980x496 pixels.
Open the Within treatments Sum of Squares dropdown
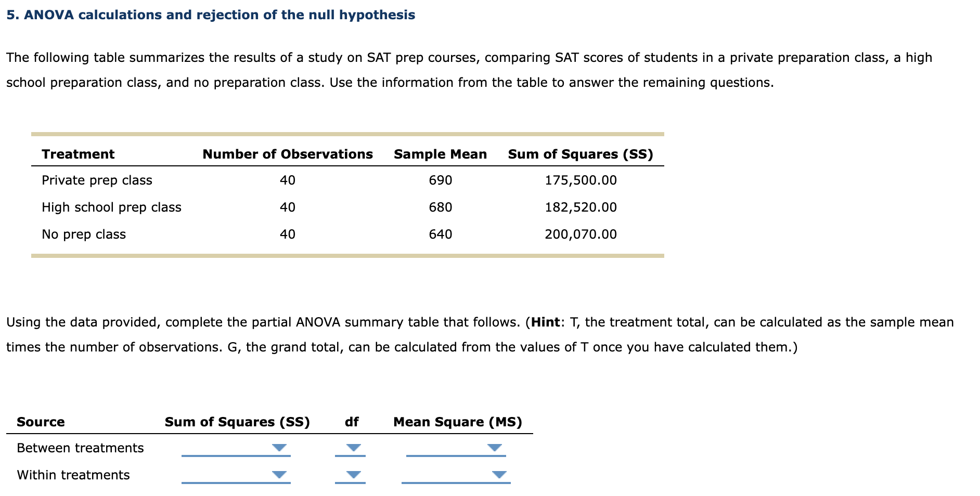[x=280, y=473]
